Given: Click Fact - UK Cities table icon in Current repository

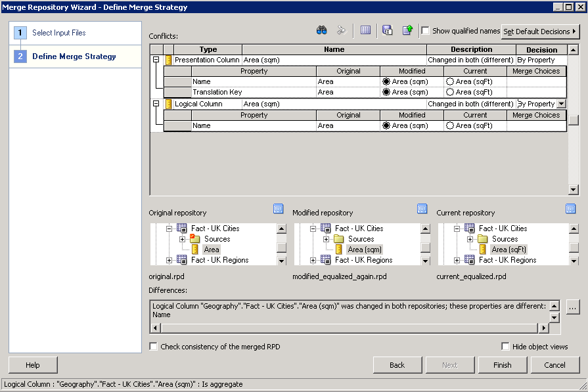Looking at the screenshot, I should tap(470, 229).
